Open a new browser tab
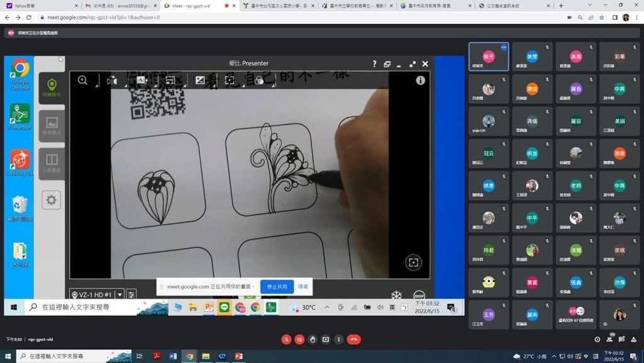The image size is (644, 363). point(561,6)
